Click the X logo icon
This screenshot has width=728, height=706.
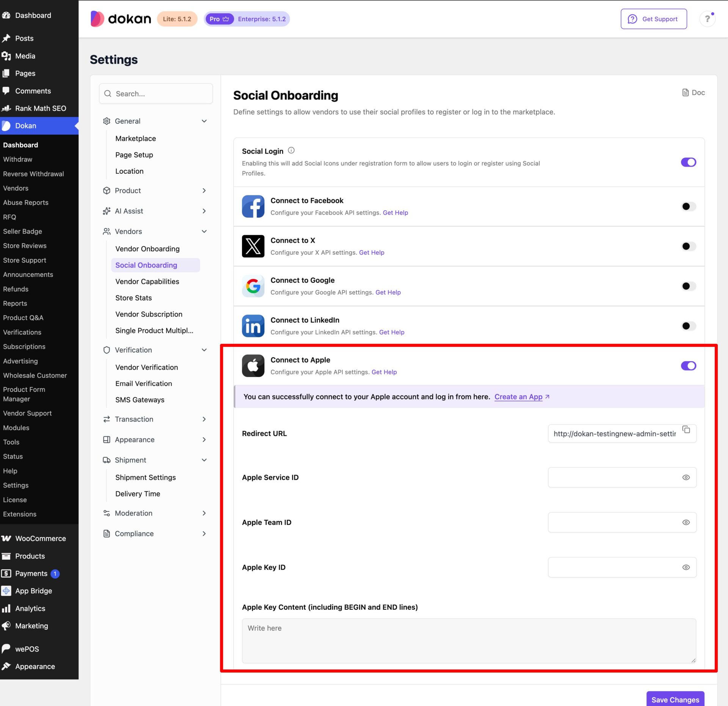pyautogui.click(x=253, y=246)
